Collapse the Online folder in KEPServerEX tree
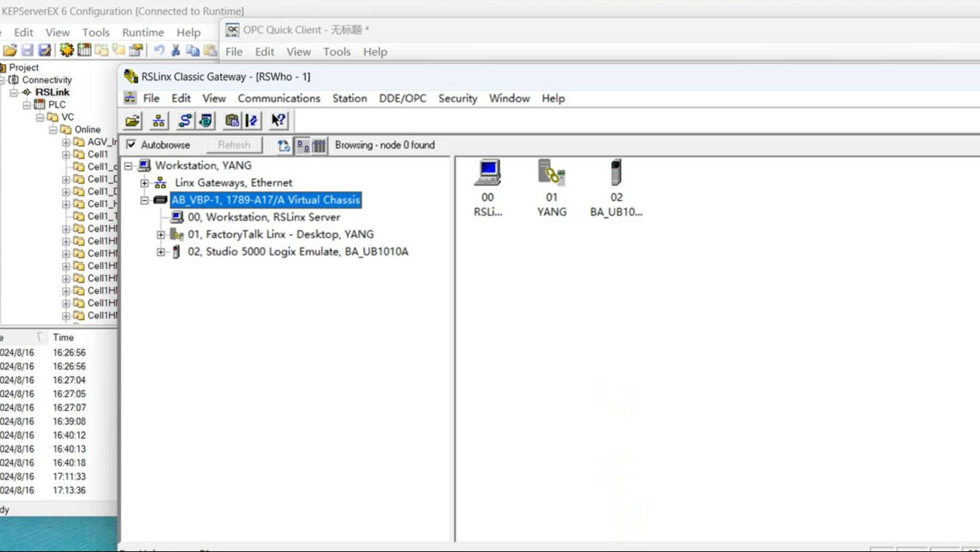The image size is (980, 552). coord(53,130)
